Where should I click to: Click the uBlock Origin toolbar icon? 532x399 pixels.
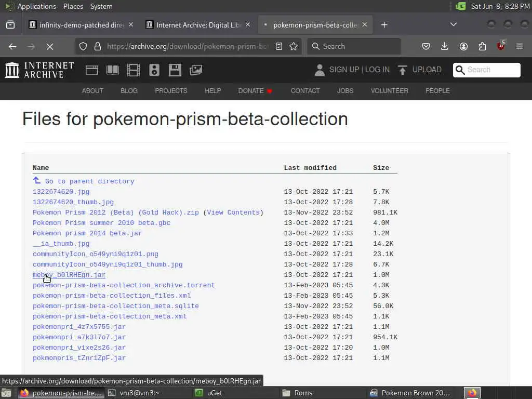click(x=501, y=46)
